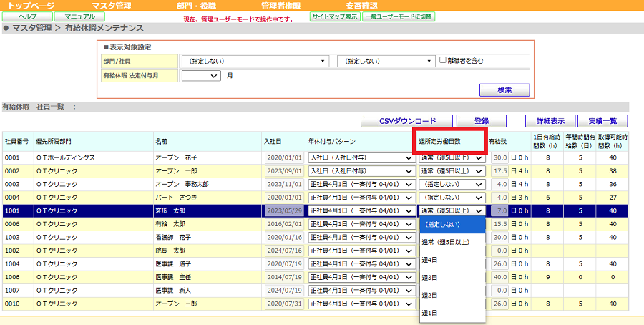Open the 有給休暇 法定付与月 month dropdown
Image resolution: width=644 pixels, height=325 pixels.
tap(201, 76)
